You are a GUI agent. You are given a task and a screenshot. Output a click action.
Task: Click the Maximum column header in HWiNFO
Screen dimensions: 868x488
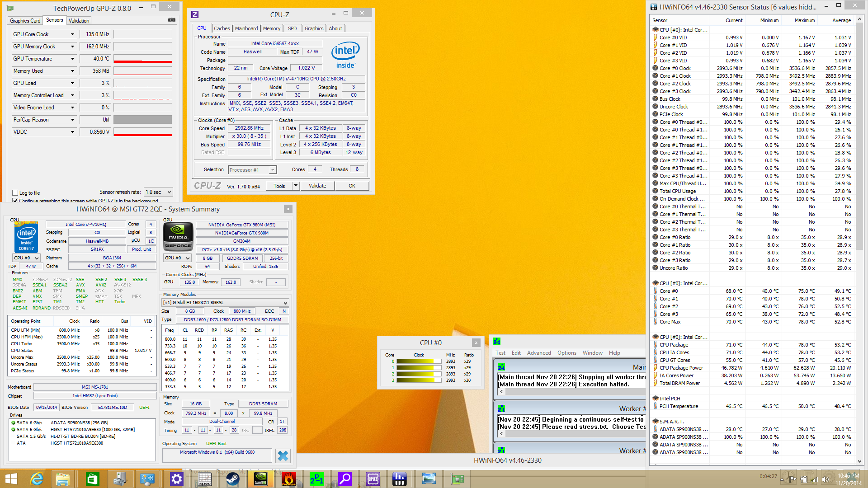[x=805, y=21]
